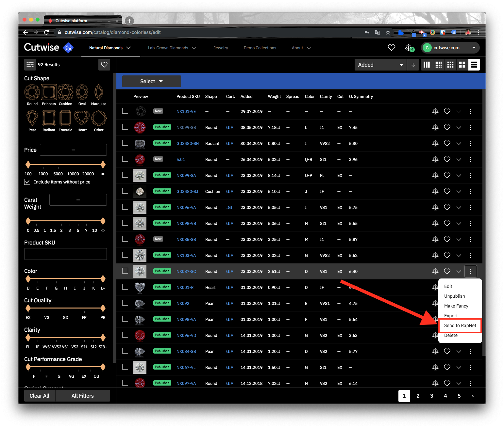This screenshot has height=428, width=504.
Task: Uncheck Include items without price
Action: coord(27,182)
